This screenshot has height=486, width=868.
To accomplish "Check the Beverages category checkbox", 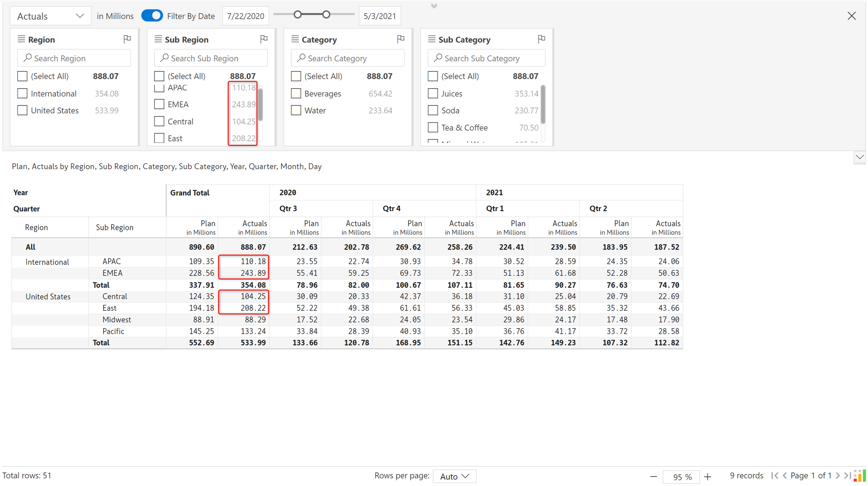I will click(x=296, y=93).
